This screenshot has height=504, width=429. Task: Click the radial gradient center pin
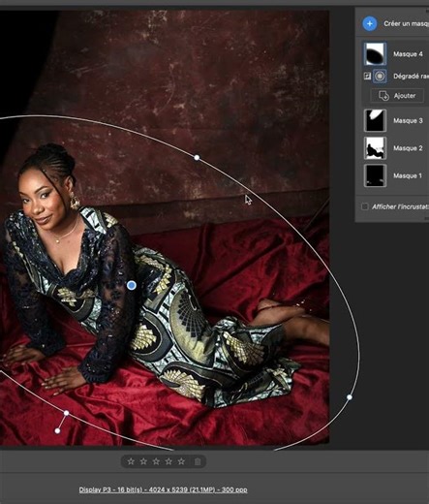point(132,285)
